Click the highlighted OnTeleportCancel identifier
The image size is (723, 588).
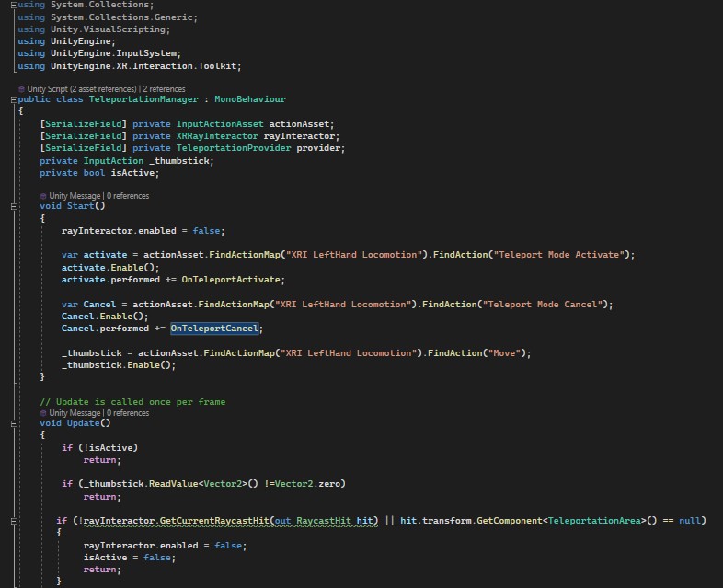click(214, 329)
